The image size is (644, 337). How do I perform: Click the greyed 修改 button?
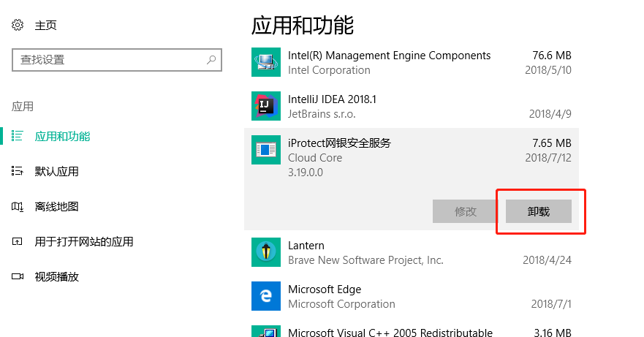tap(466, 211)
